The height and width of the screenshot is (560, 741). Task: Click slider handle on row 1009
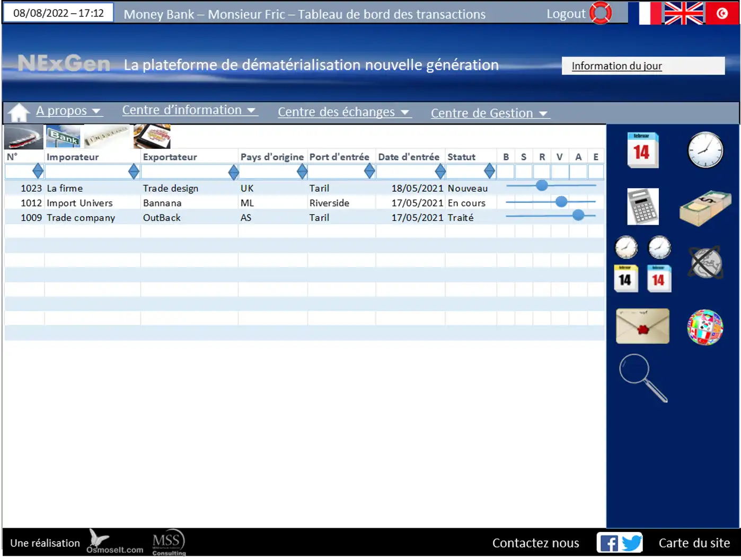578,215
